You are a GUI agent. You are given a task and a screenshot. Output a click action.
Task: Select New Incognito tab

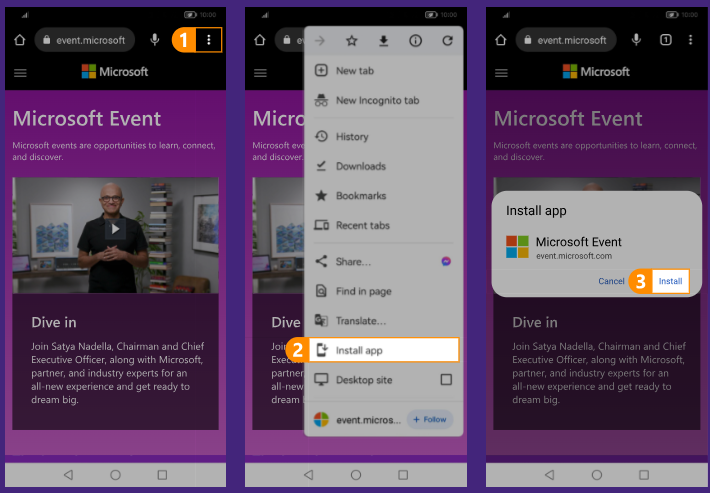[384, 100]
